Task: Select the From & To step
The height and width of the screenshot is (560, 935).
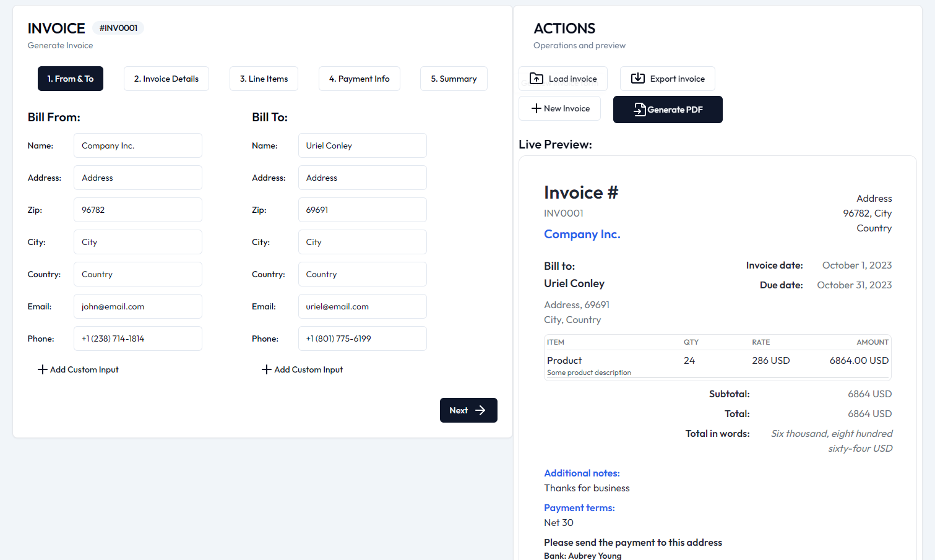Action: (x=71, y=79)
